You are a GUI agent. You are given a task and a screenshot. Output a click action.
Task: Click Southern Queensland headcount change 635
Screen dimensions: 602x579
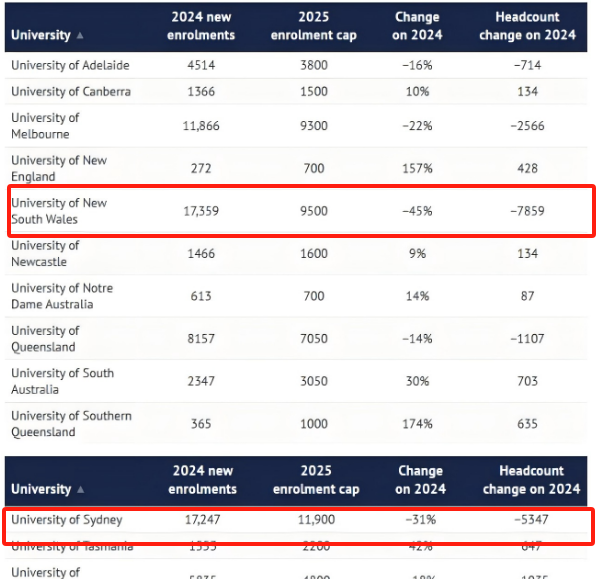click(x=528, y=424)
